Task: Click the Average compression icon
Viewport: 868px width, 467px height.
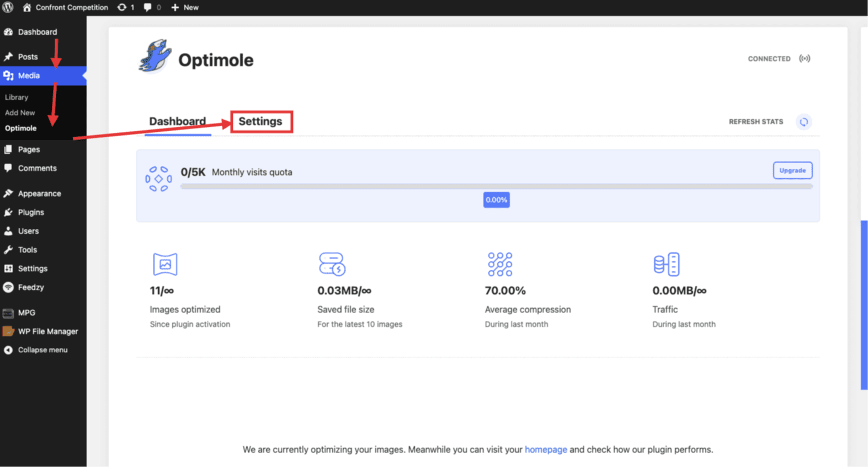Action: [x=500, y=264]
